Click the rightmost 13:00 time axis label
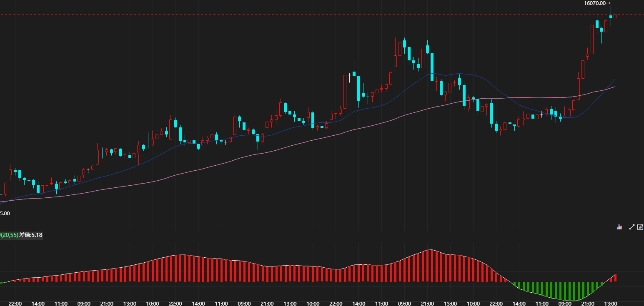The image size is (644, 306). (x=611, y=304)
